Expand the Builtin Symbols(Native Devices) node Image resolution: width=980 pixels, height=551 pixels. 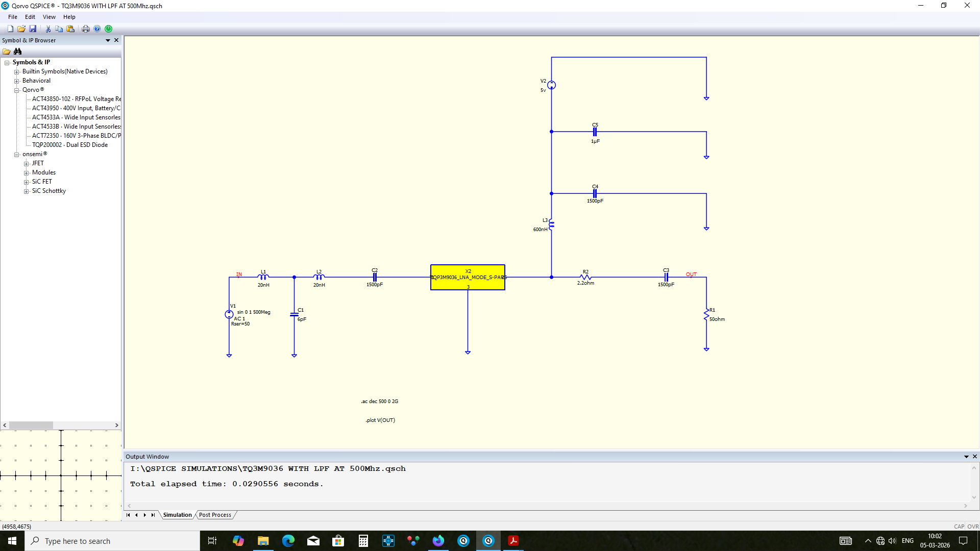coord(17,72)
